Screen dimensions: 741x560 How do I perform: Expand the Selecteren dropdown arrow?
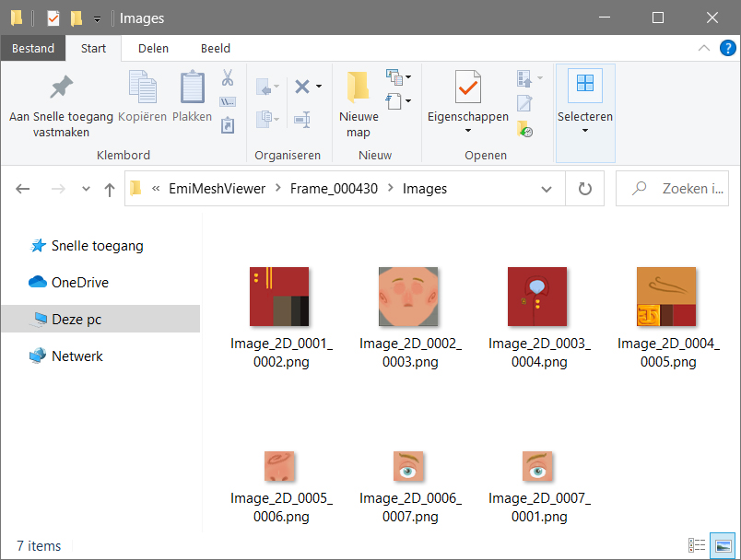pos(585,130)
